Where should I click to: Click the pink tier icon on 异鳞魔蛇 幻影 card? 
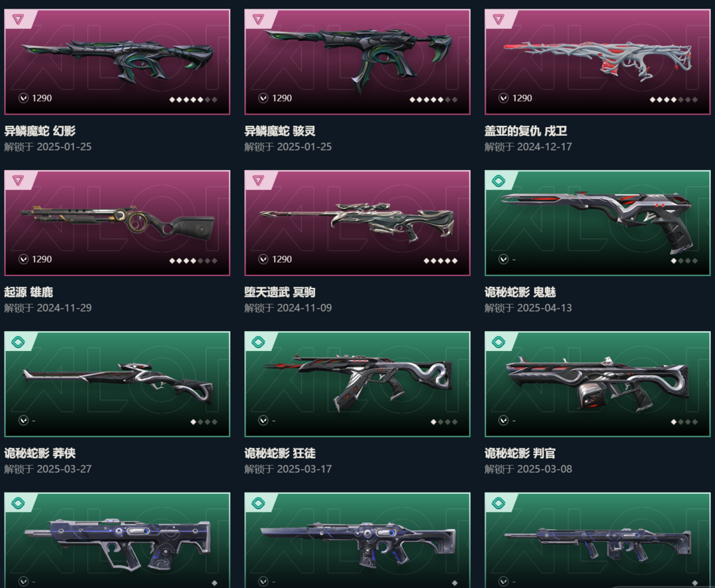(x=19, y=19)
